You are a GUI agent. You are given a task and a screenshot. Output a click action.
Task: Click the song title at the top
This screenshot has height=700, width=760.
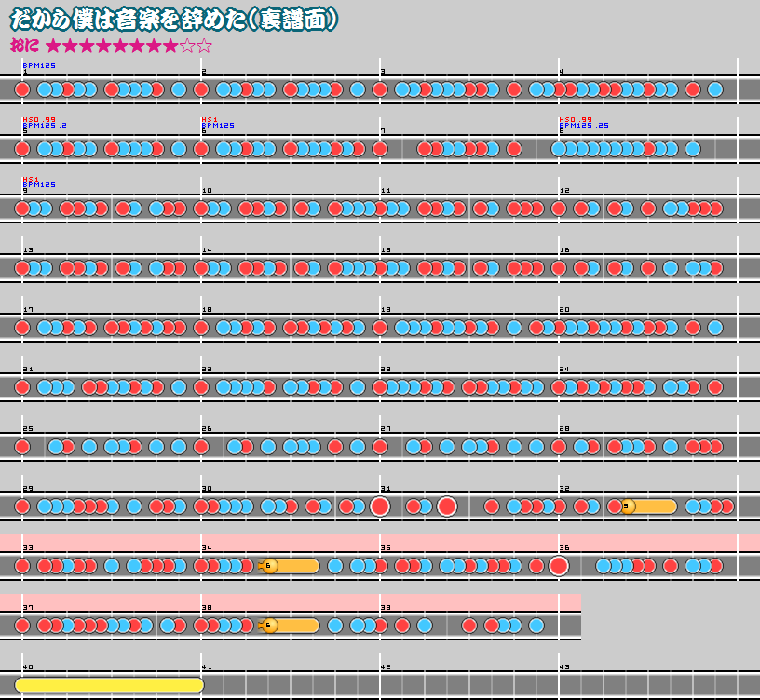pyautogui.click(x=173, y=20)
